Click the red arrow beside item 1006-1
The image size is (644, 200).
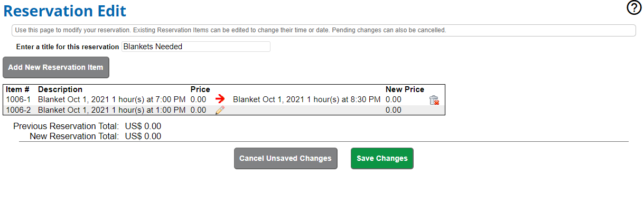coord(220,99)
